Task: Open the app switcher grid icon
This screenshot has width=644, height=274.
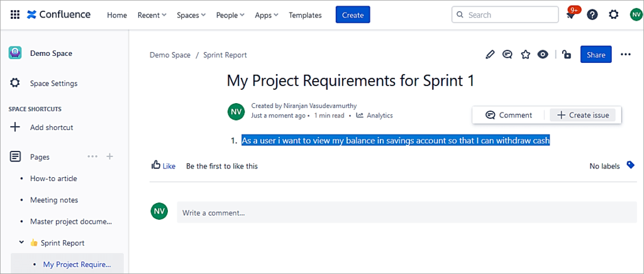Action: (x=15, y=14)
